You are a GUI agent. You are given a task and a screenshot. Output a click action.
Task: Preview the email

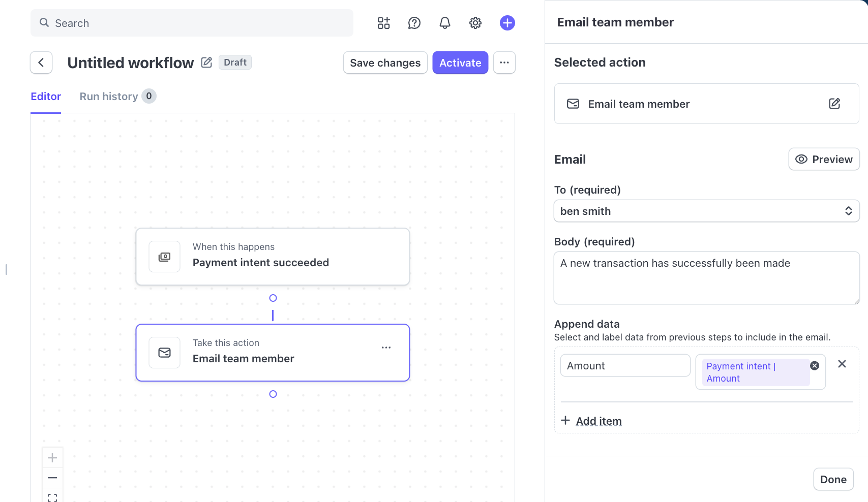click(x=824, y=159)
